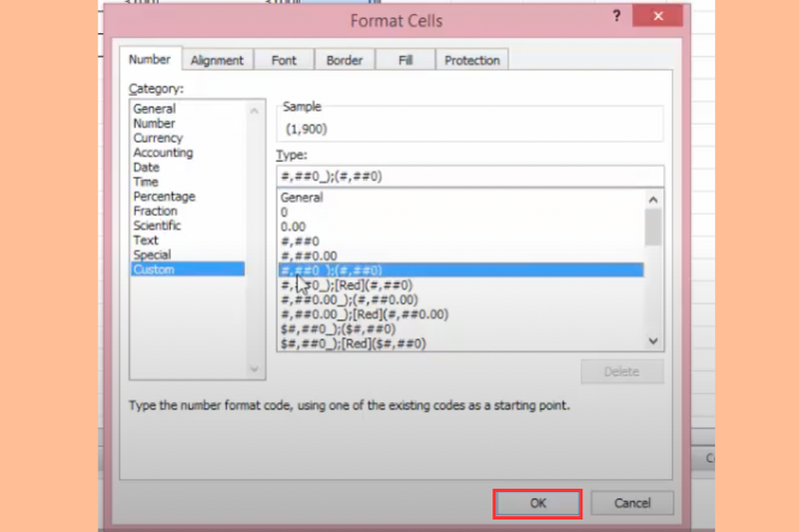Select the Number tab
This screenshot has width=799, height=532.
150,60
